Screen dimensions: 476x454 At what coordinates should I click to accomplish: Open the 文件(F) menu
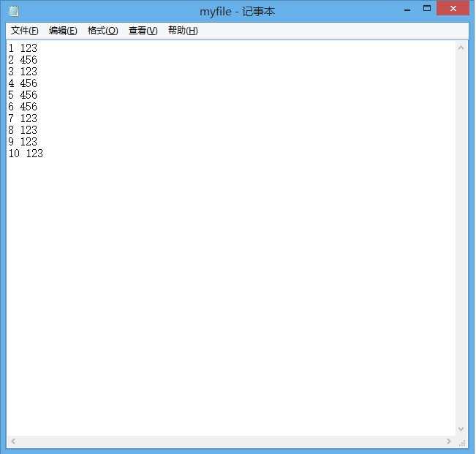(25, 31)
